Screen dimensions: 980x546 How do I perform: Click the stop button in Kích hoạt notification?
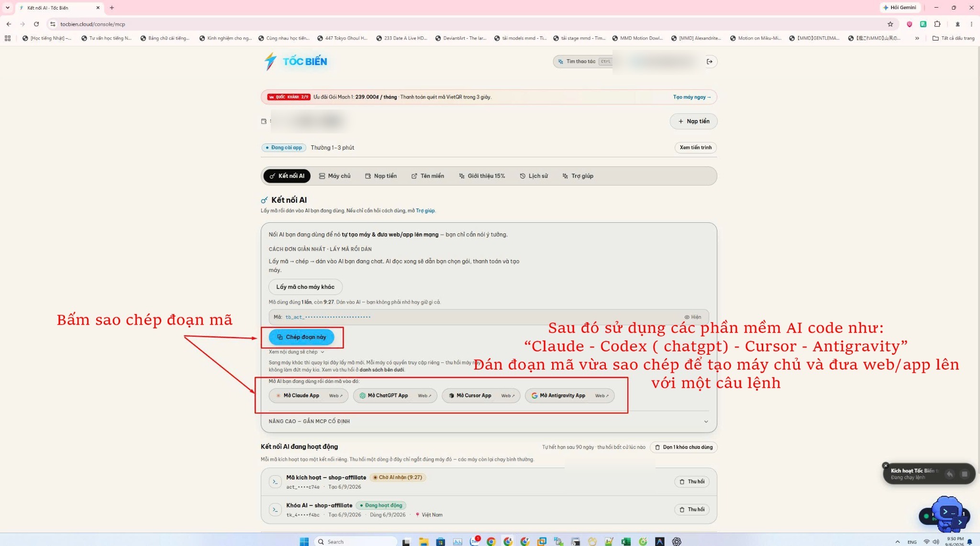pyautogui.click(x=965, y=474)
